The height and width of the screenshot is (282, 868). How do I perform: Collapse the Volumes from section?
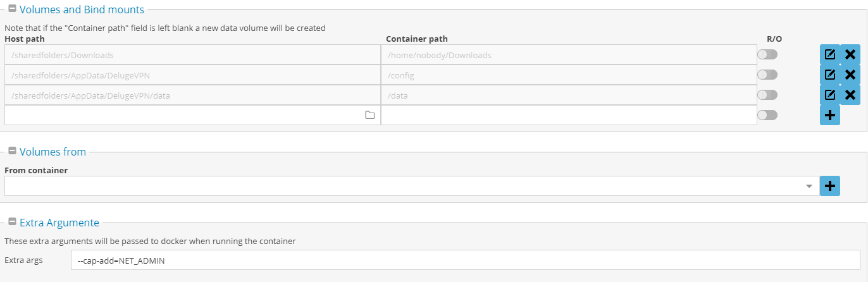point(12,151)
